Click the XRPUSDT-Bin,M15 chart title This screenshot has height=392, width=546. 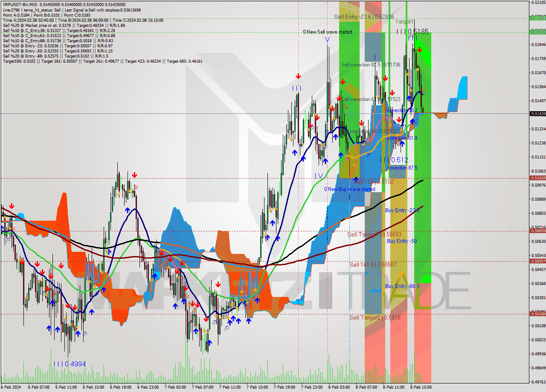click(x=20, y=5)
